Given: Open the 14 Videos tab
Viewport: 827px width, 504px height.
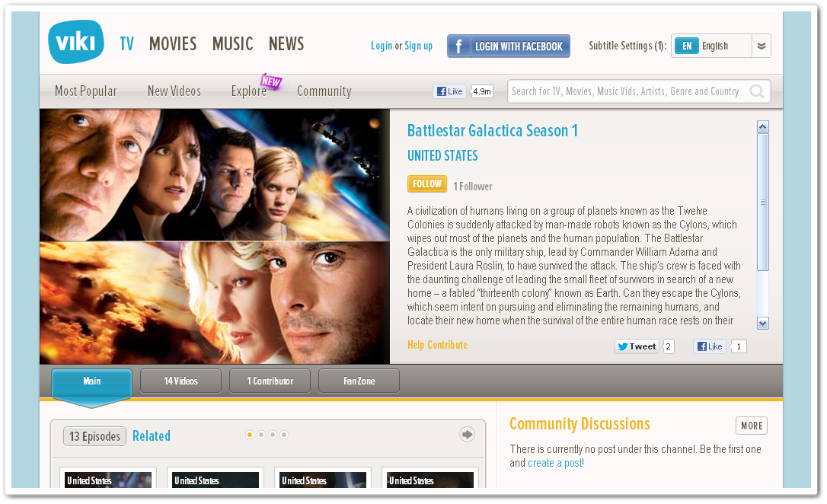Looking at the screenshot, I should click(x=181, y=381).
